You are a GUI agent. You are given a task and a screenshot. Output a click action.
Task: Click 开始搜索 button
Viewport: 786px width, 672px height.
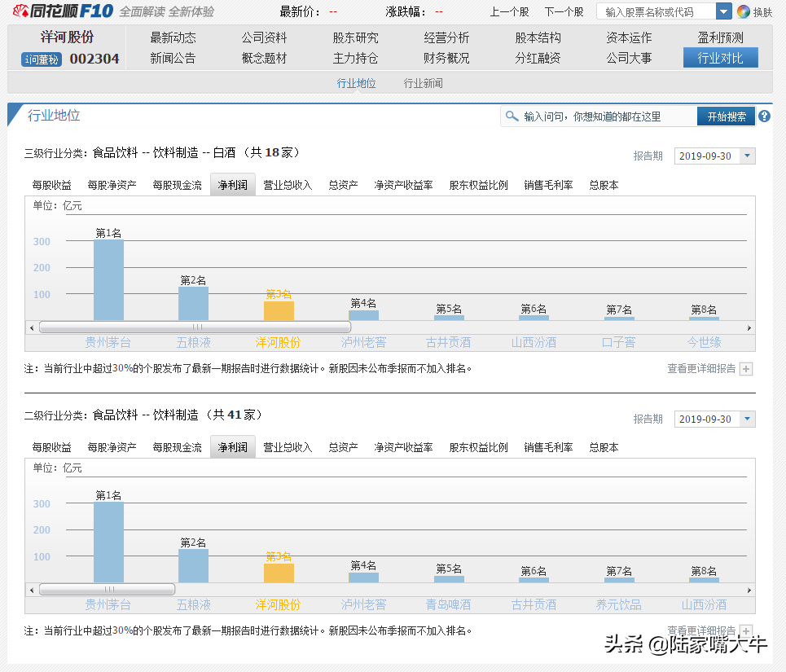[727, 116]
